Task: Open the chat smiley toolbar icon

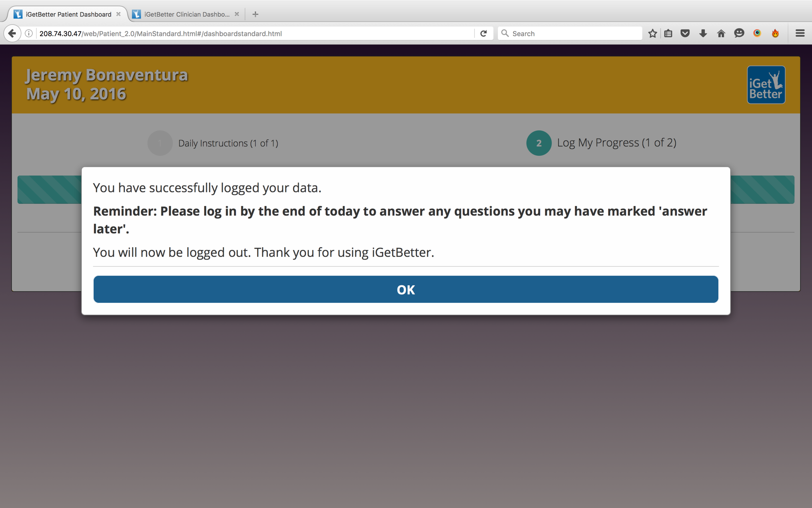Action: 739,33
